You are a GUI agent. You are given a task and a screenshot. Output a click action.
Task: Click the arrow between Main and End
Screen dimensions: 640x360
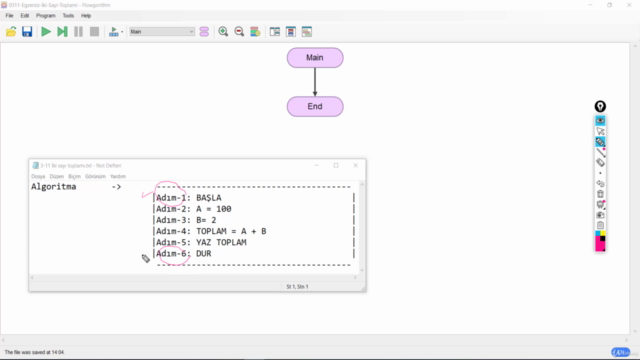coord(315,82)
